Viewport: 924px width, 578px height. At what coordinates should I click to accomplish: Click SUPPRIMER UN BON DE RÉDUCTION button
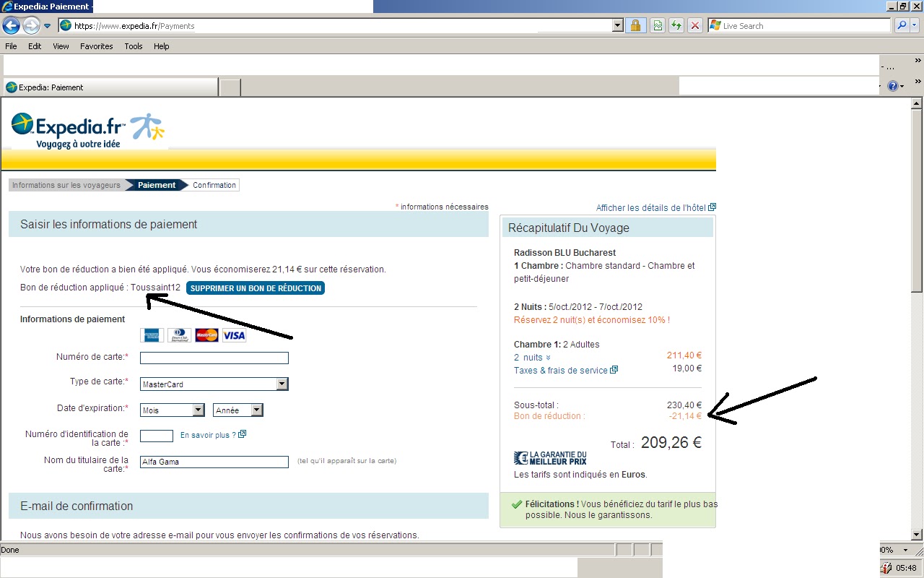[255, 288]
